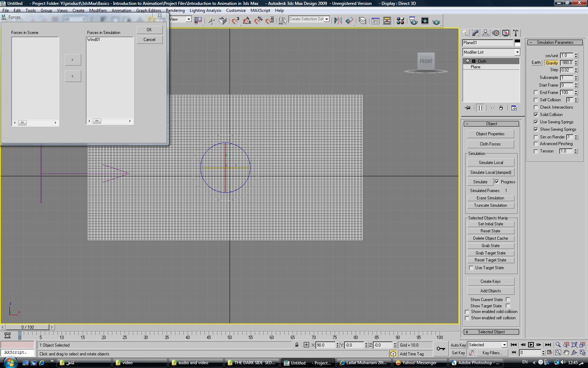This screenshot has height=368, width=588.
Task: Click OK in the Forces dialog
Action: (x=149, y=30)
